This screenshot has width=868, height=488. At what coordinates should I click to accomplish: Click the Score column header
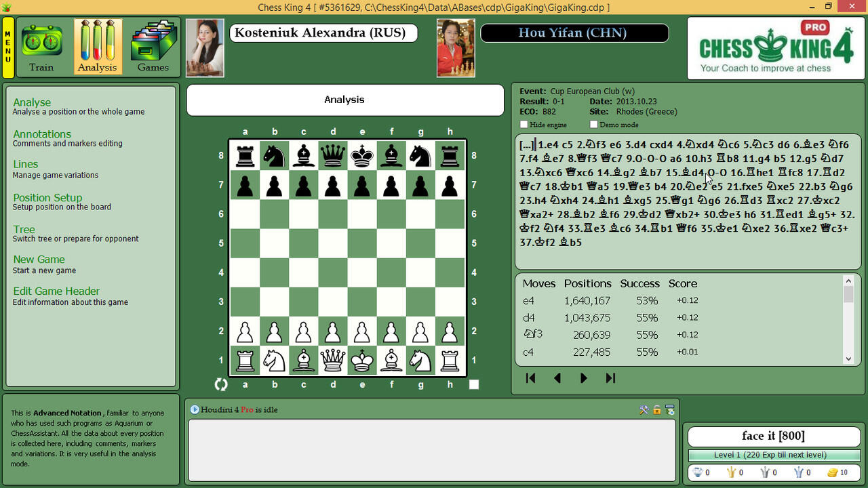tap(683, 284)
